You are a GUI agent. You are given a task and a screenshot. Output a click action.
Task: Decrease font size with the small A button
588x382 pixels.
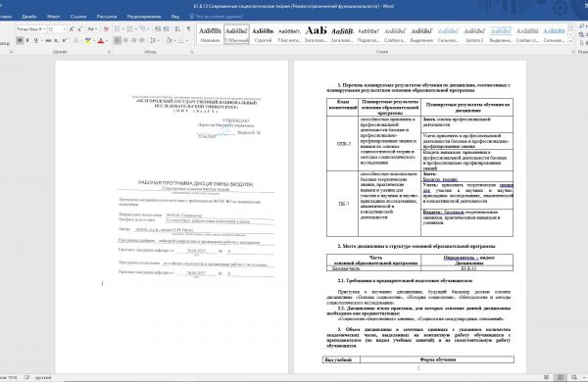click(x=80, y=29)
